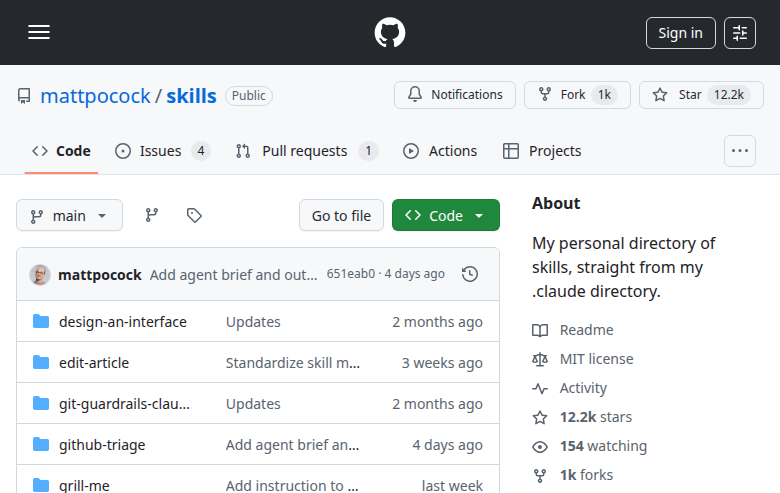The height and width of the screenshot is (493, 780).
Task: Switch to the Code tab
Action: [x=61, y=151]
